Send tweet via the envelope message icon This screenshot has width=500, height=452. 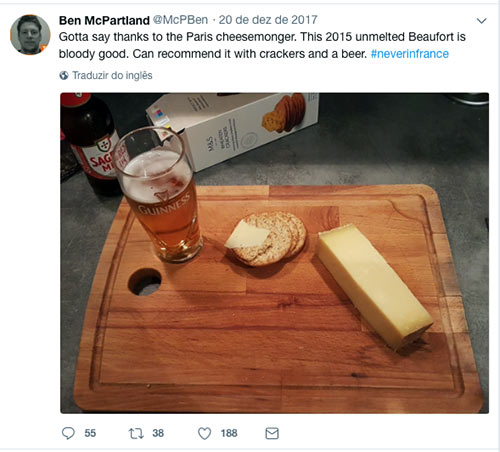point(272,433)
